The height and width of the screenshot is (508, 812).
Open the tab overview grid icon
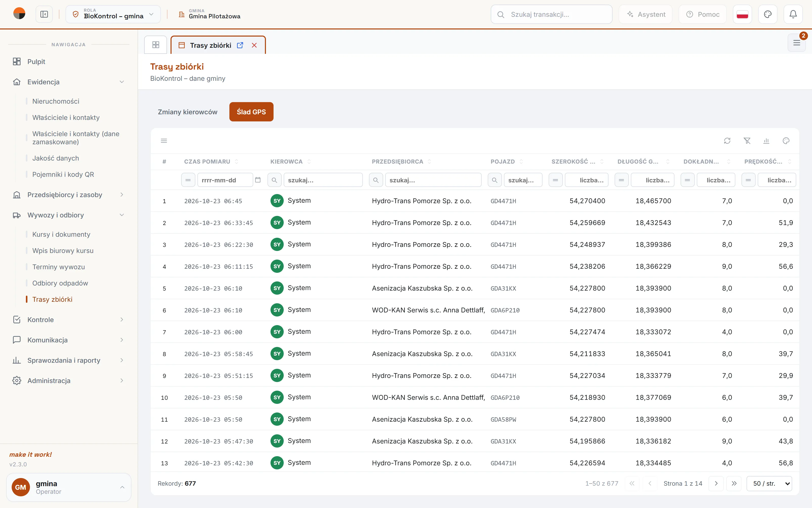(156, 45)
